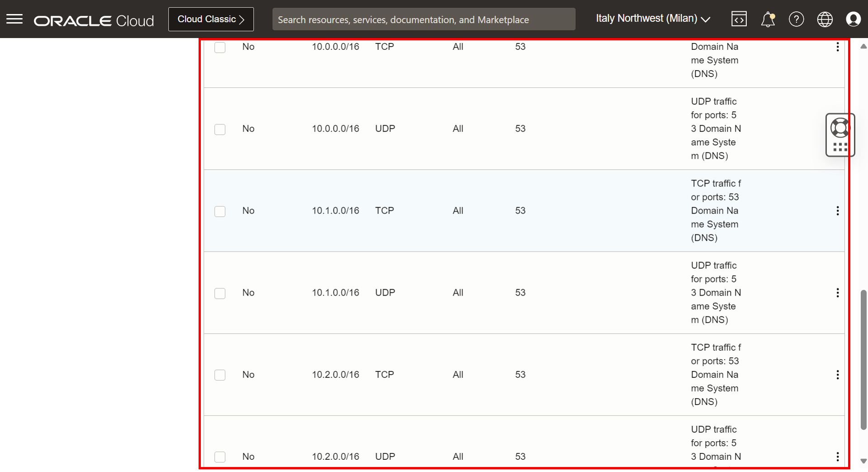This screenshot has width=868, height=472.
Task: Click description of the 10.1.0.0/16 TCP rule
Action: (x=716, y=210)
